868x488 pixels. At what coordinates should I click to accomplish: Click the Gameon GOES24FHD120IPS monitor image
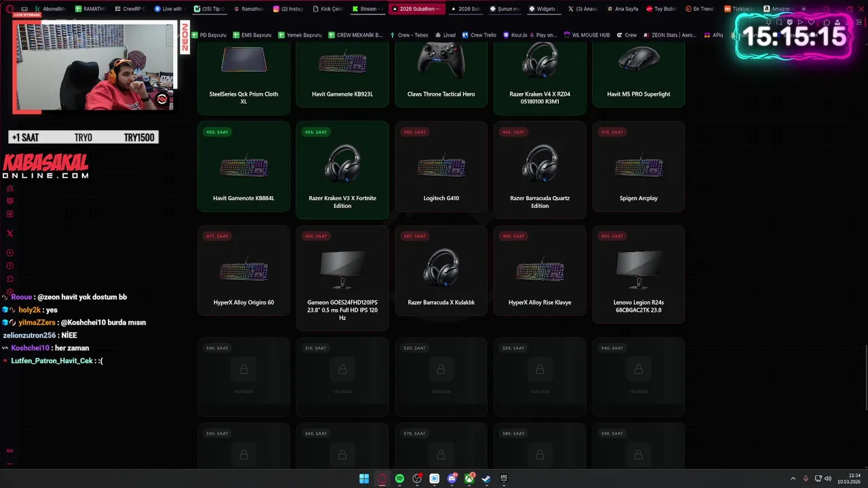point(342,270)
